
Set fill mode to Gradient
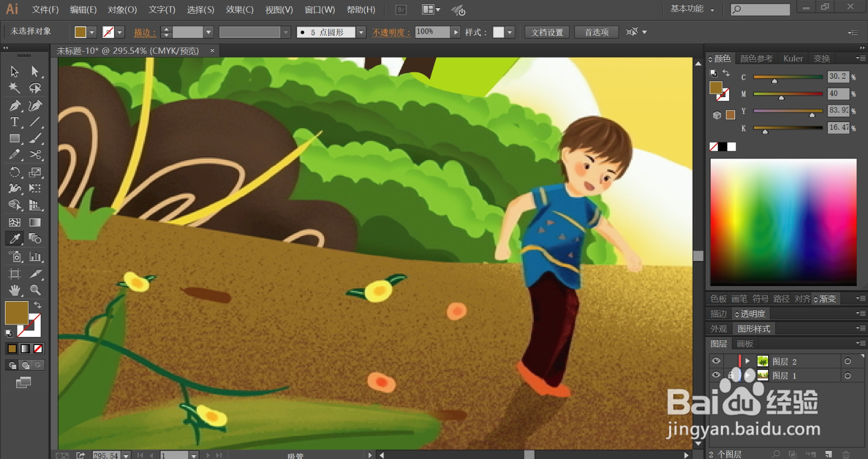(x=25, y=349)
